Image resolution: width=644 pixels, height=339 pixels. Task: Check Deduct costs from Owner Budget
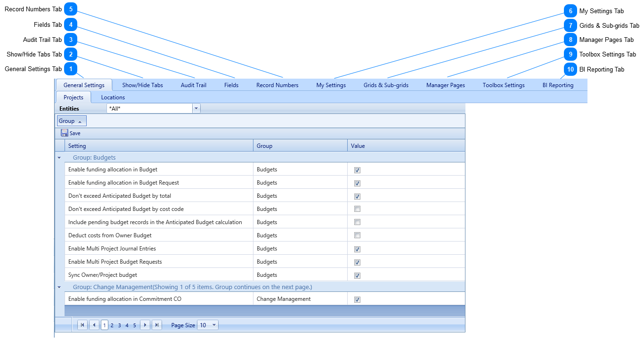(357, 235)
